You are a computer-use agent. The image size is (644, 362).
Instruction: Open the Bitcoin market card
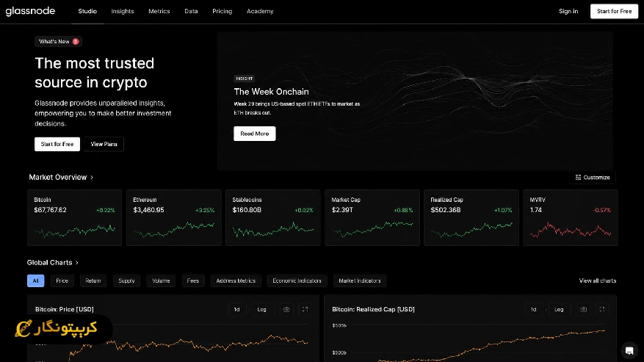click(x=74, y=217)
